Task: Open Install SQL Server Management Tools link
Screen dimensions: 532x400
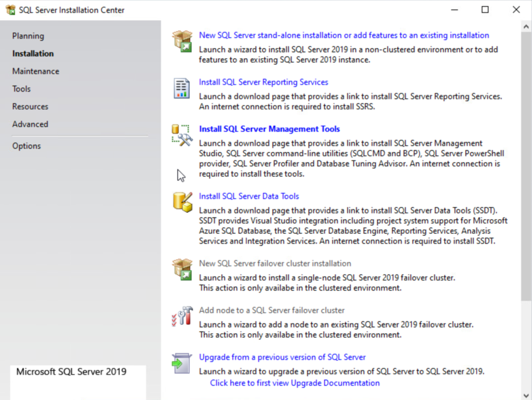Action: tap(270, 129)
